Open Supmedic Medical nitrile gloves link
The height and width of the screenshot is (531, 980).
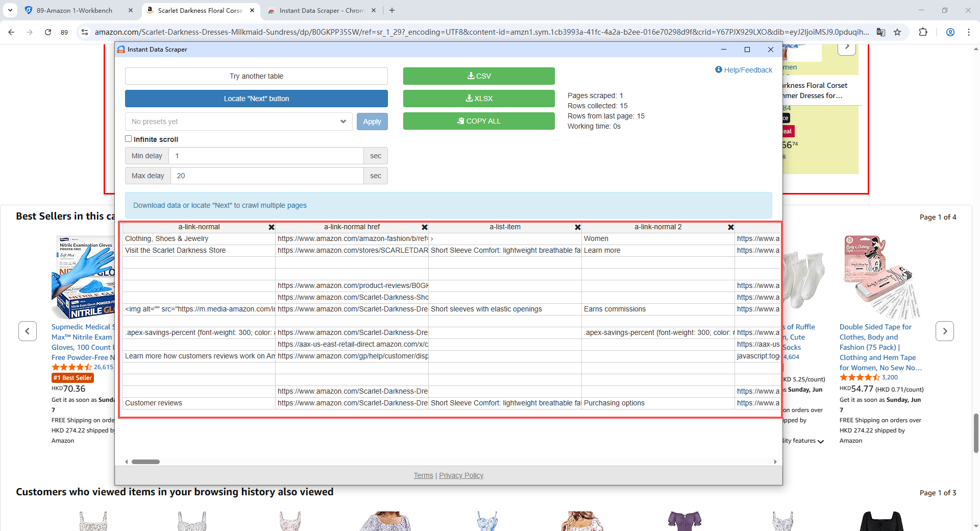[x=83, y=342]
